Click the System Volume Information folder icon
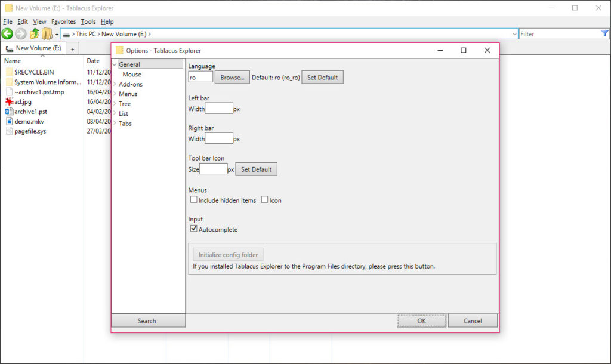The width and height of the screenshot is (611, 364). [x=10, y=82]
